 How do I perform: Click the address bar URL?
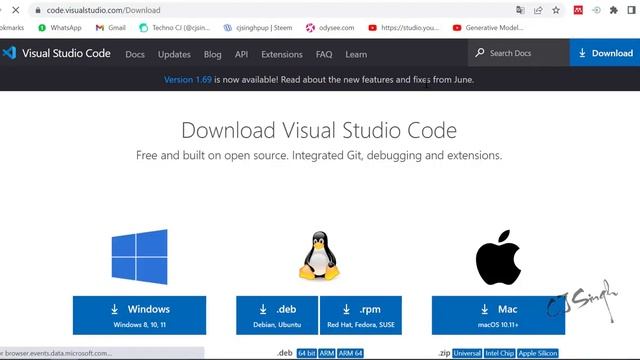(x=103, y=10)
